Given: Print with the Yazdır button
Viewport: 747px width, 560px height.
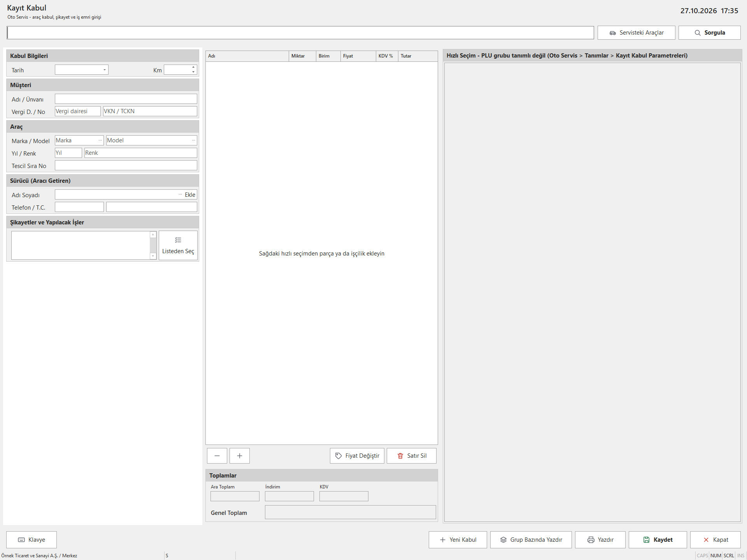Looking at the screenshot, I should click(600, 540).
